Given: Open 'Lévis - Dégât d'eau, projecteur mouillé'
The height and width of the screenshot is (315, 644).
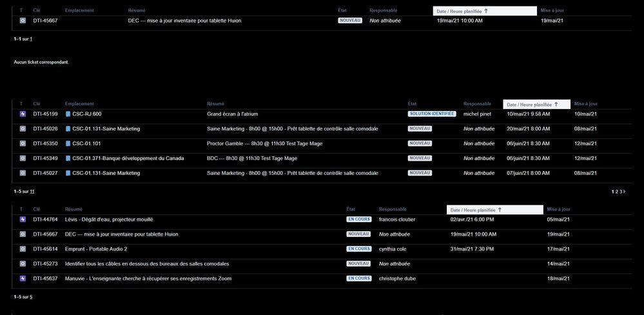Looking at the screenshot, I should click(x=109, y=219).
